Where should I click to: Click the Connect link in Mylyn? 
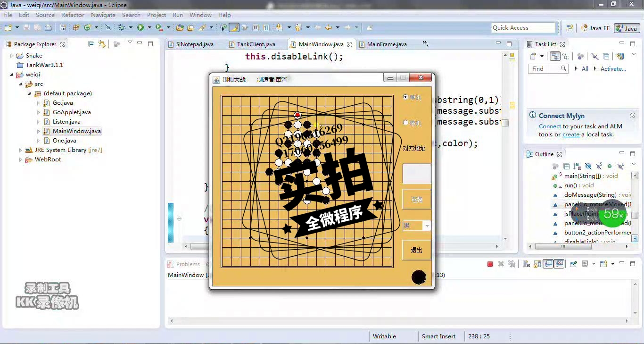pyautogui.click(x=550, y=126)
